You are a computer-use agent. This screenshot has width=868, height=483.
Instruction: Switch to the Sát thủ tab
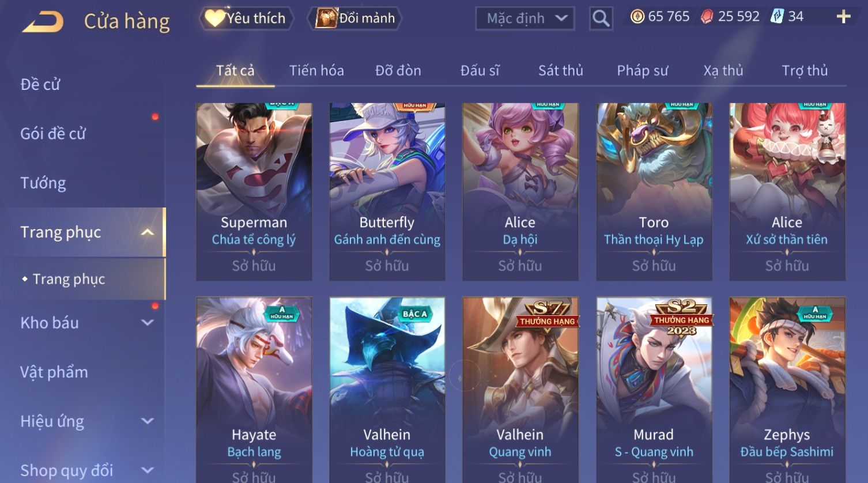pos(560,71)
